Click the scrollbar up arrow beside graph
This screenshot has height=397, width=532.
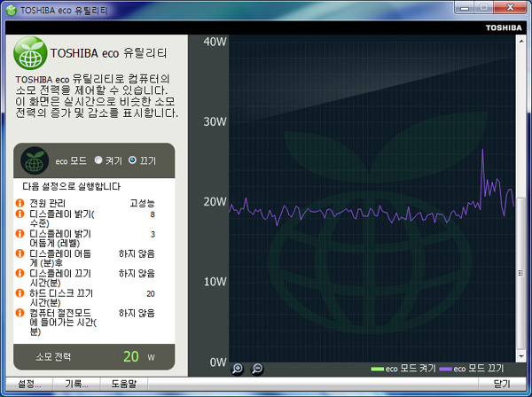[521, 41]
